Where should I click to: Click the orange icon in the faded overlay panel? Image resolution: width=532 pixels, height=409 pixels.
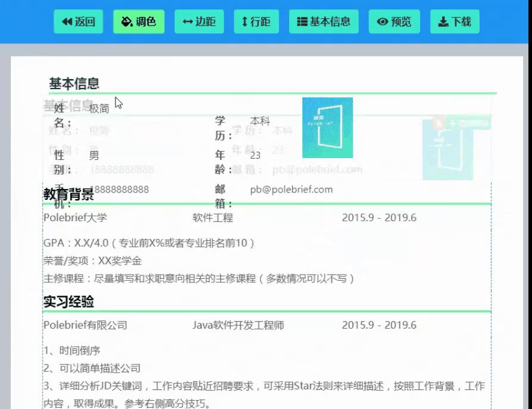tap(438, 122)
